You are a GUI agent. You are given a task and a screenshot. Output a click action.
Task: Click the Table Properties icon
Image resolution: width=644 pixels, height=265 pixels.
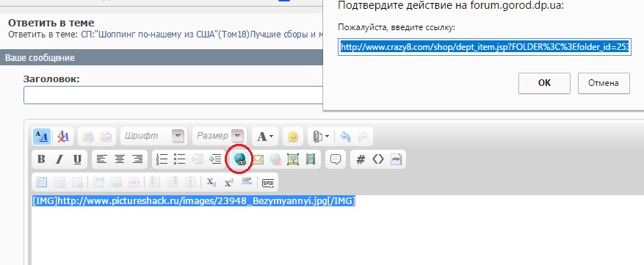[60, 182]
